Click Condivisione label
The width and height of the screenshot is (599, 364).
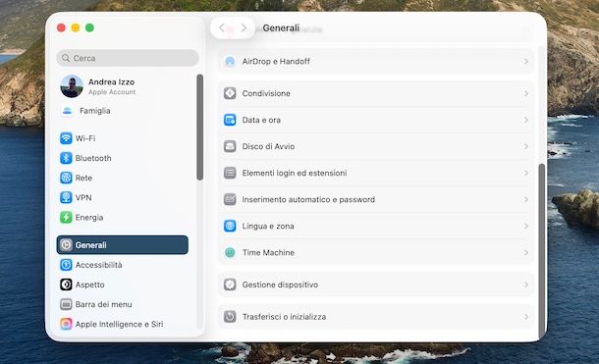(266, 93)
